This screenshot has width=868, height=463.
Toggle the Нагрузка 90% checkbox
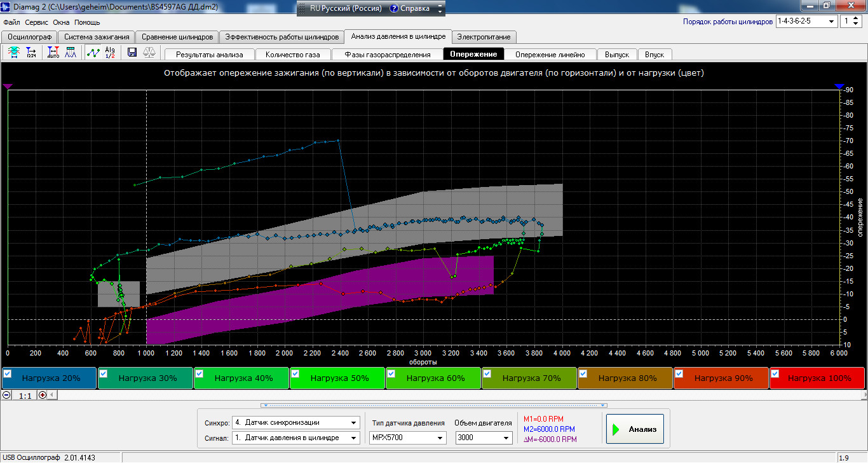click(679, 373)
